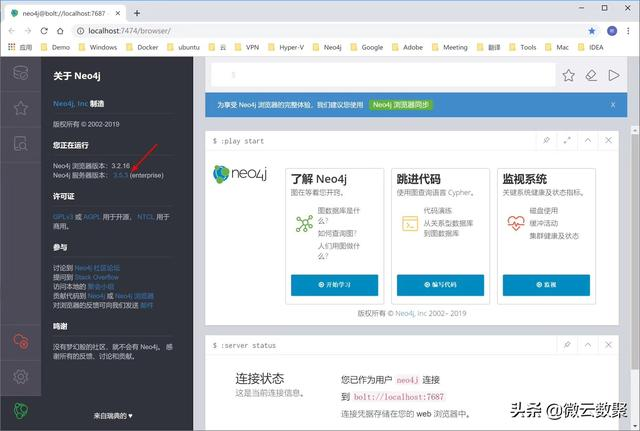Click the About Neo4j logo icon
Screen dimensions: 640x431
tap(20, 411)
